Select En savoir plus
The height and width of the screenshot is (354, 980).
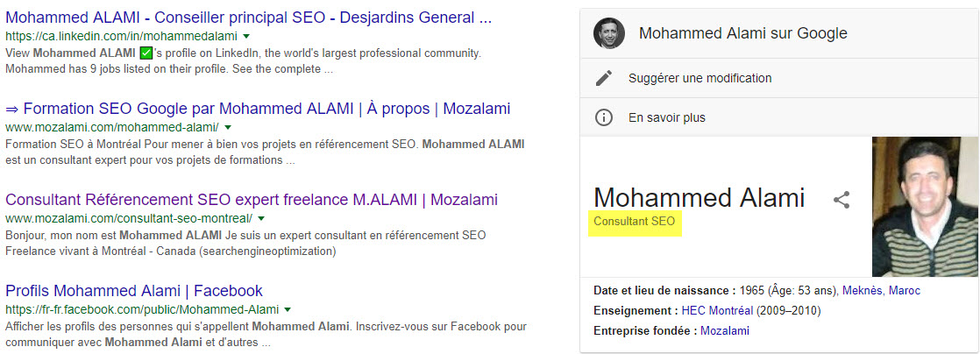(x=666, y=117)
